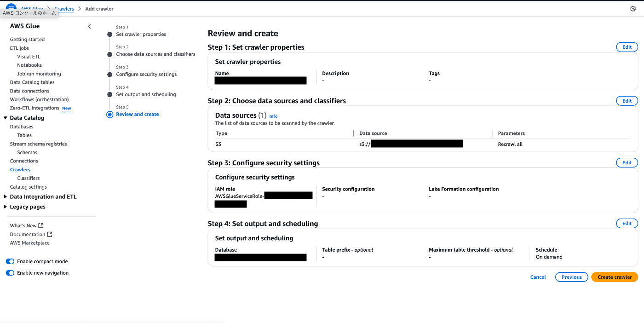This screenshot has width=644, height=323.
Task: Click the Parameters column header
Action: pyautogui.click(x=511, y=133)
